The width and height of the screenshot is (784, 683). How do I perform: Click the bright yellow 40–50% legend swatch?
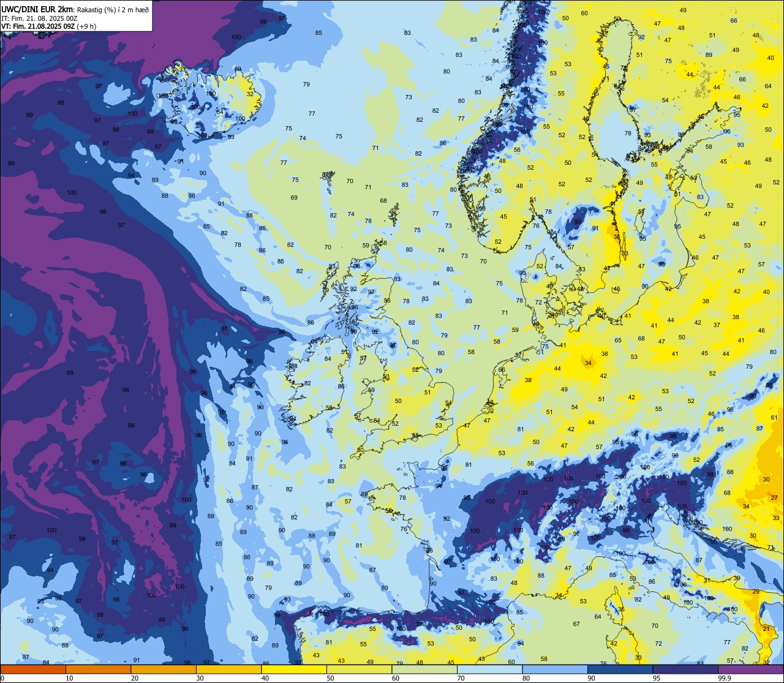point(294,670)
